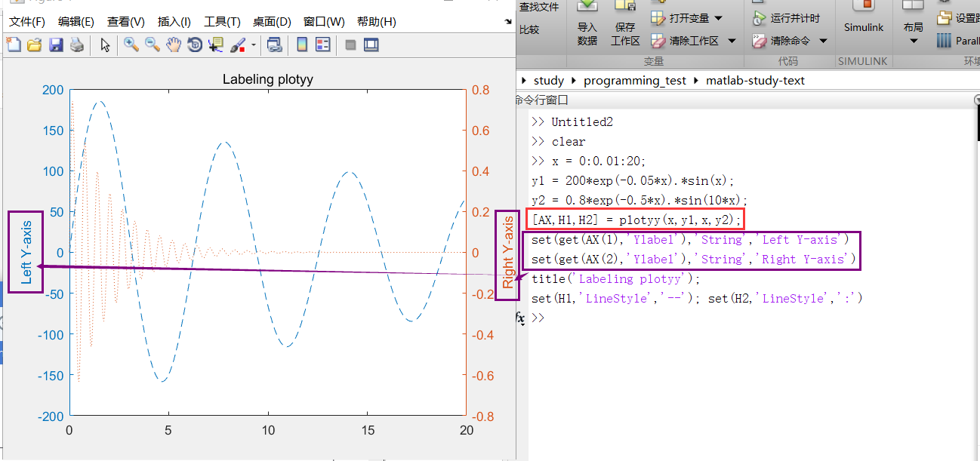The height and width of the screenshot is (461, 980).
Task: Select the Data Cursor tool
Action: click(215, 45)
